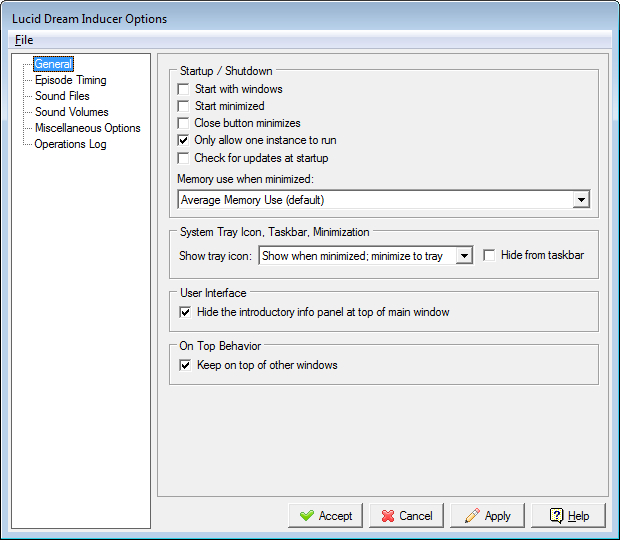Enable Check for updates at startup
Image resolution: width=620 pixels, height=540 pixels.
pyautogui.click(x=184, y=158)
